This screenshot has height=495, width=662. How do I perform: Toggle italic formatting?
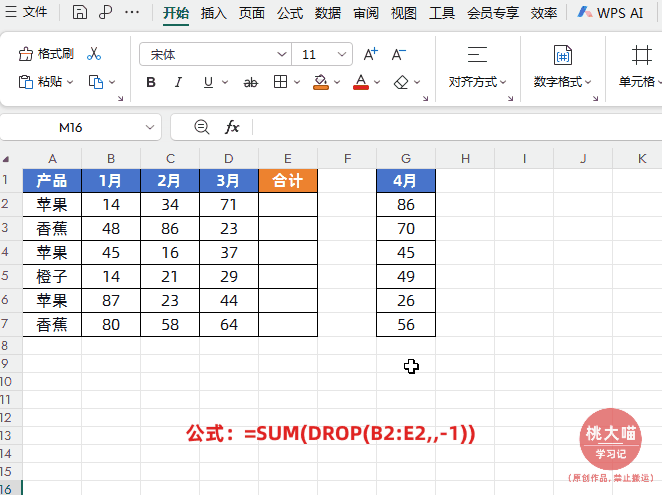[x=179, y=82]
